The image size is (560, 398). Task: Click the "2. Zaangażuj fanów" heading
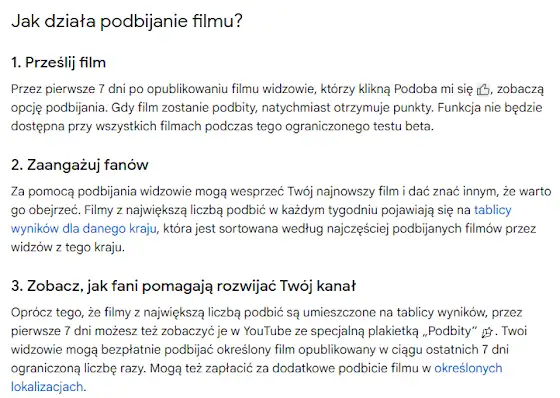(80, 165)
